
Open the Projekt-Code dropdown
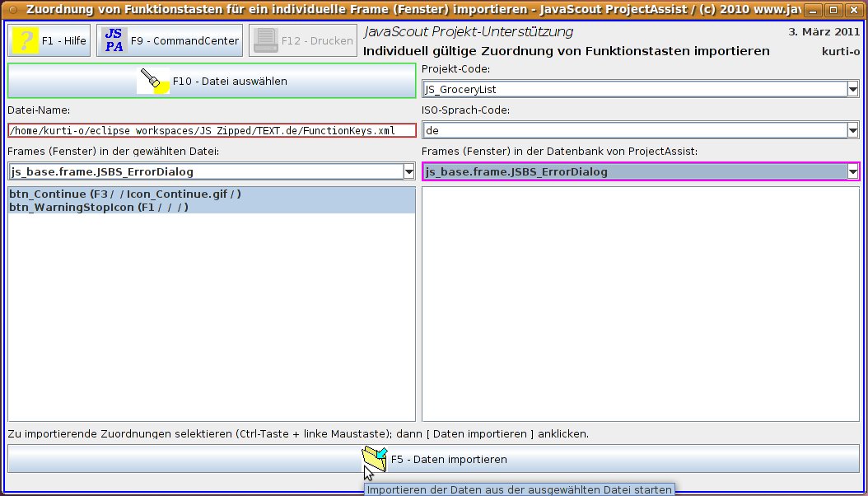[x=852, y=89]
